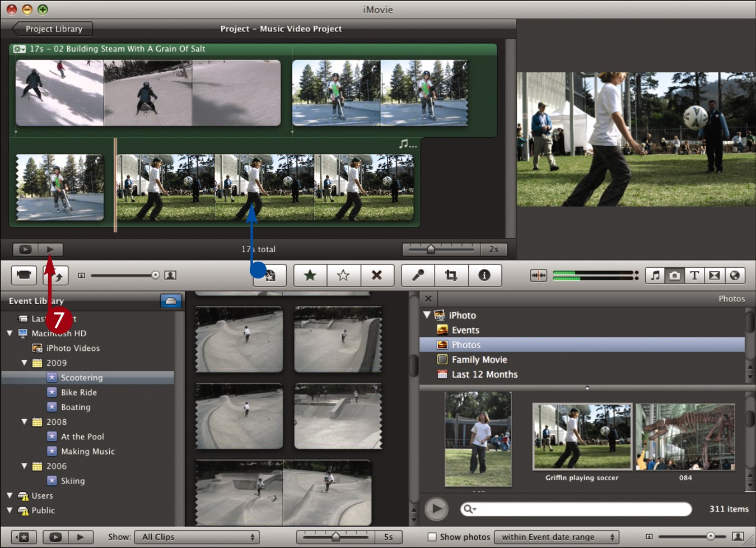Select Scootering event

88,378
